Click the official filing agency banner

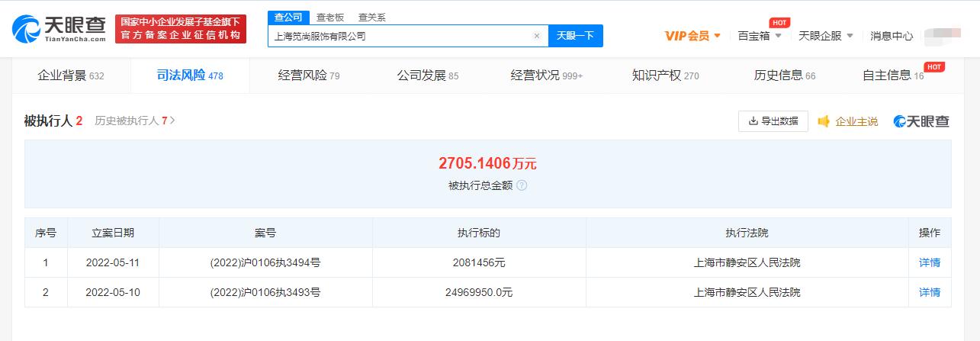click(181, 29)
